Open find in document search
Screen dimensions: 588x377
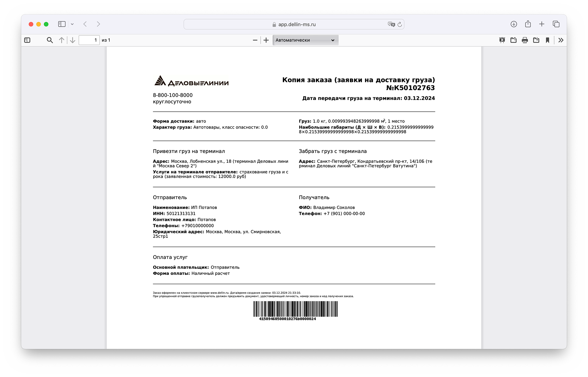click(x=50, y=40)
